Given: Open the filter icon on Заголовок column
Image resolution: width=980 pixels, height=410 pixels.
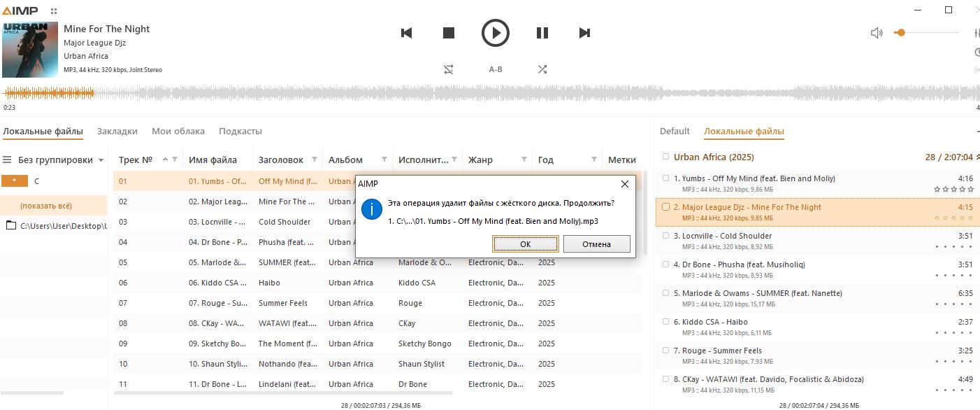Looking at the screenshot, I should 315,160.
